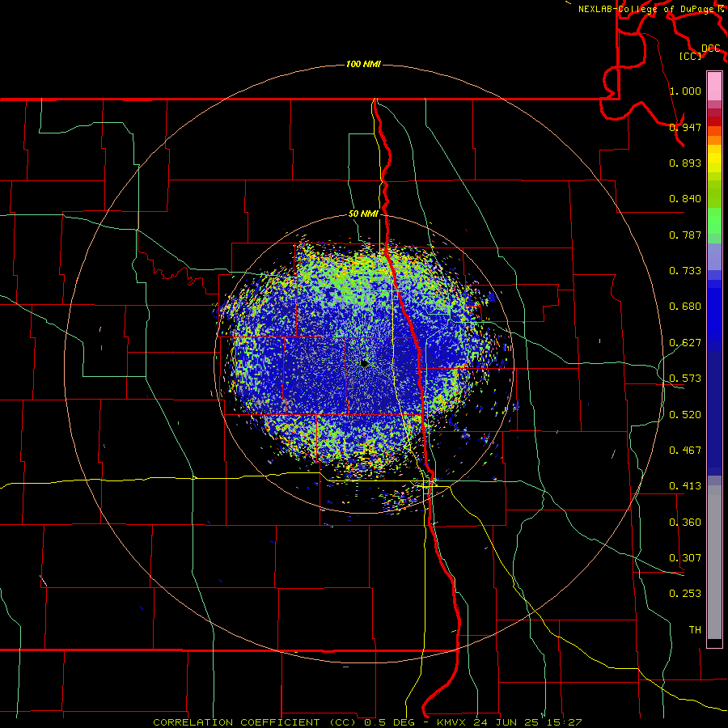Click the 0.840 scale value

[x=685, y=199]
